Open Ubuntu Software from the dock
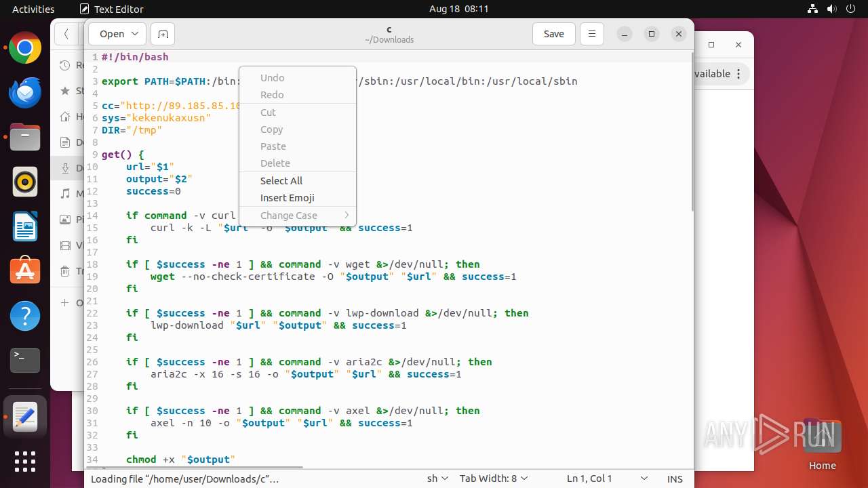 click(25, 272)
